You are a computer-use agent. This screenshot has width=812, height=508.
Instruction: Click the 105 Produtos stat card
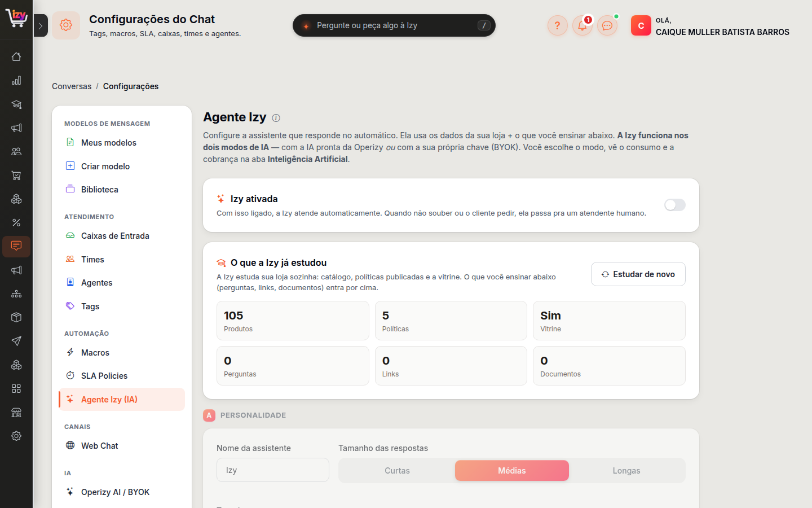coord(293,321)
